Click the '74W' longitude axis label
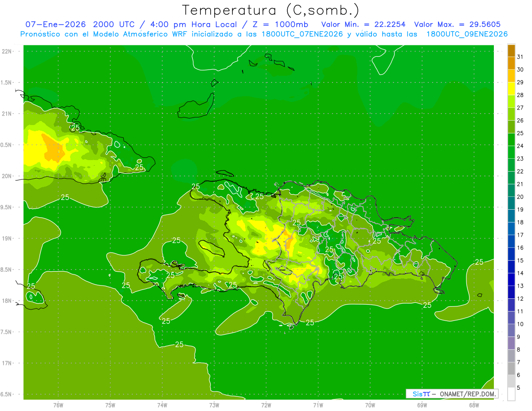Viewport: 532px width, 411px height. 162,405
